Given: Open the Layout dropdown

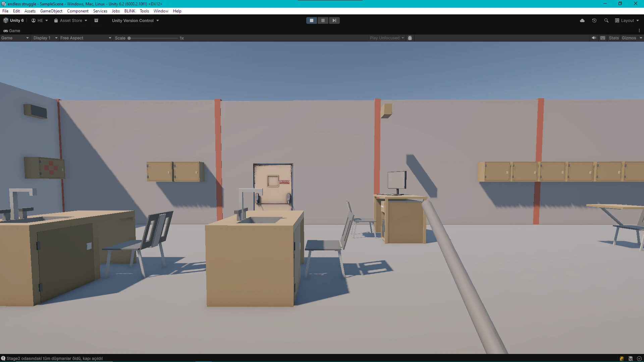Looking at the screenshot, I should click(627, 20).
